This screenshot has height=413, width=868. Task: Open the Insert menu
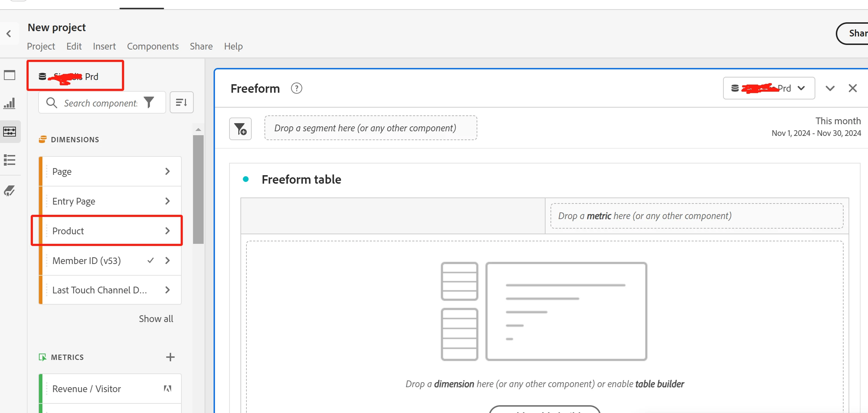(104, 46)
